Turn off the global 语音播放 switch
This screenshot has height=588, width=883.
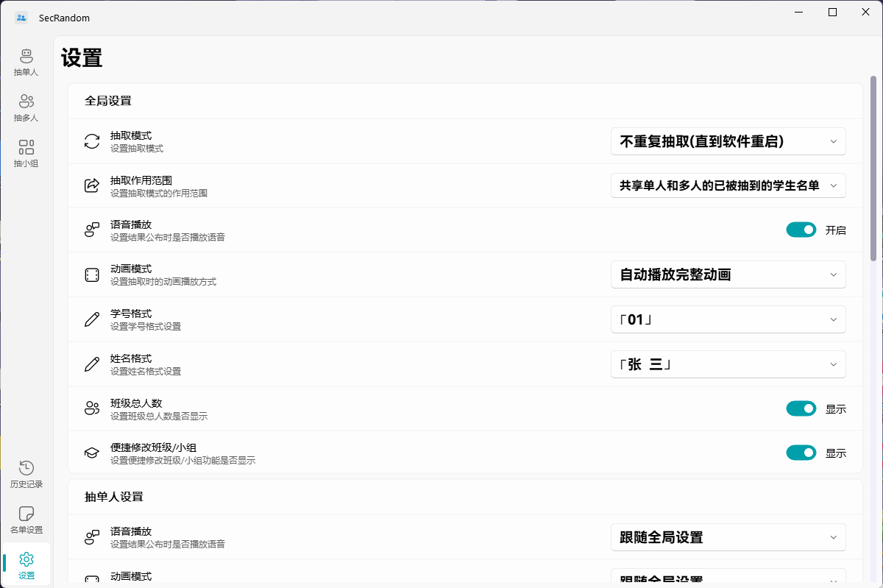801,230
